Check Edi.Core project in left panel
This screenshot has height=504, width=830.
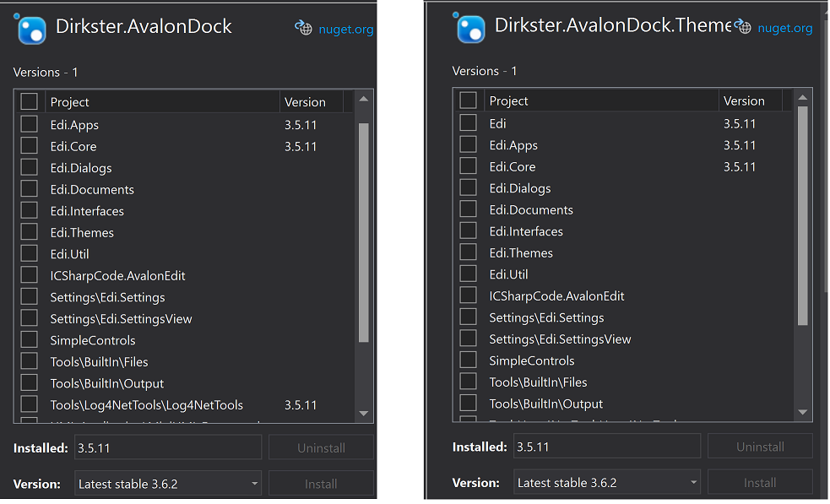pos(29,145)
